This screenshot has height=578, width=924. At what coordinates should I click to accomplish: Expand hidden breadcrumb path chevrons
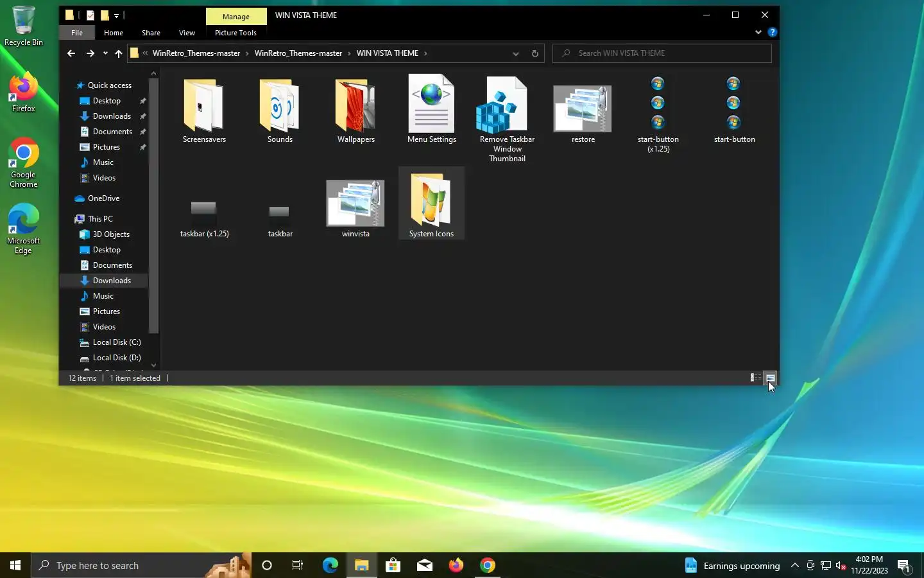(x=145, y=53)
